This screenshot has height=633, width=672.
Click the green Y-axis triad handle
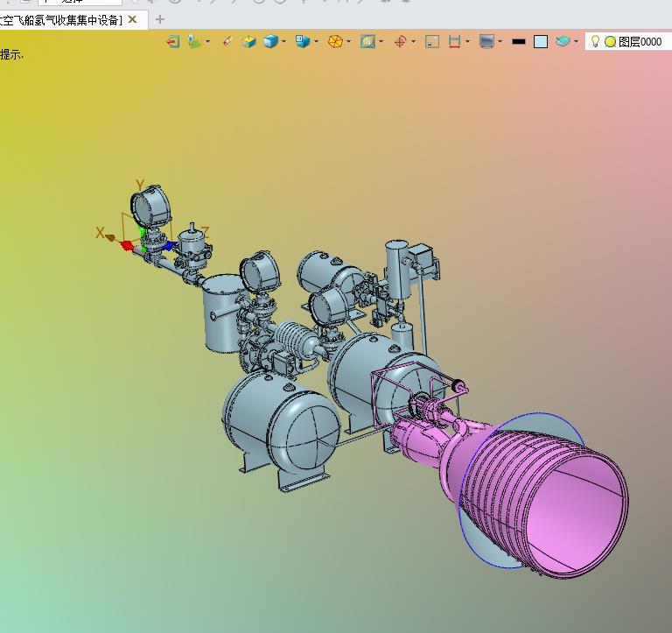click(143, 236)
